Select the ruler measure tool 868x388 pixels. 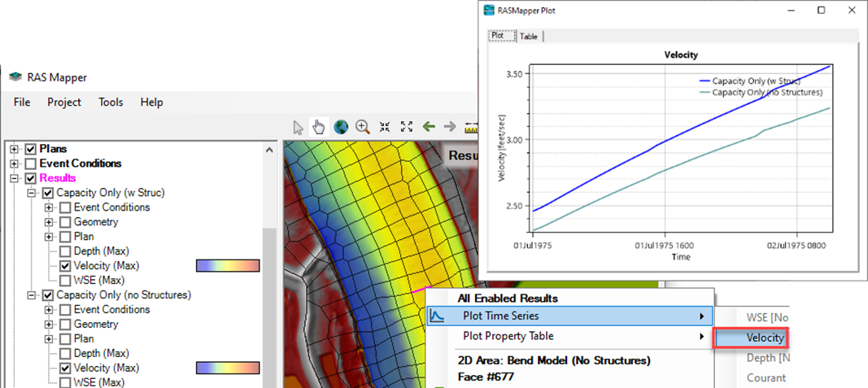point(471,128)
